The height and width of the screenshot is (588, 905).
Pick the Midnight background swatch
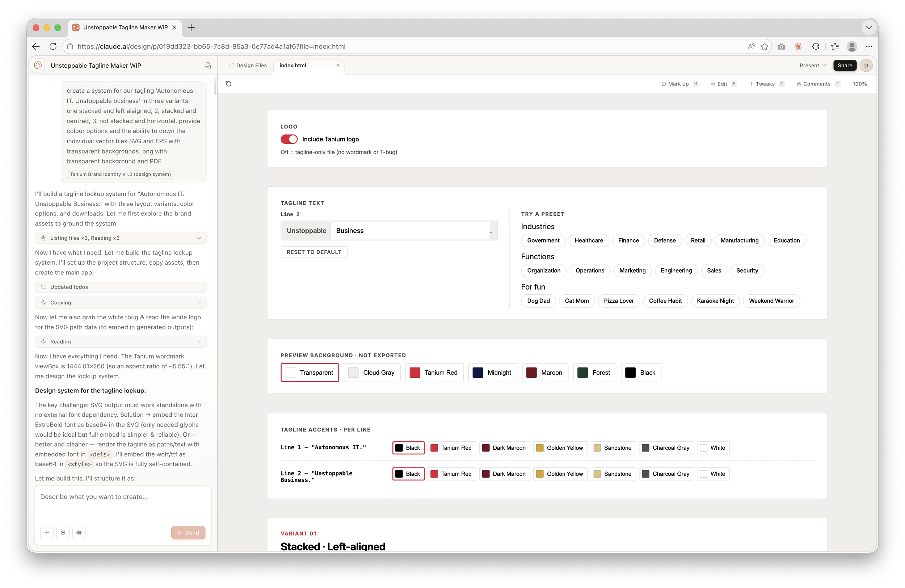(492, 372)
